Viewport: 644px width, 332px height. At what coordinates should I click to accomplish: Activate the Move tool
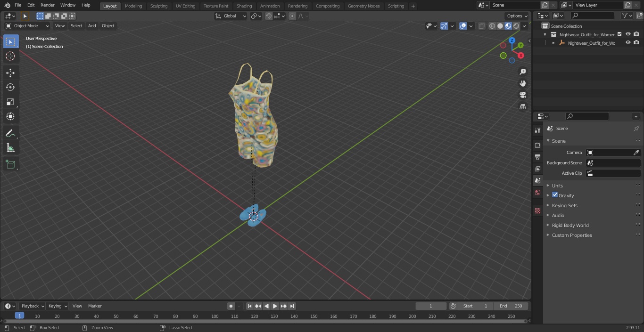click(x=10, y=73)
